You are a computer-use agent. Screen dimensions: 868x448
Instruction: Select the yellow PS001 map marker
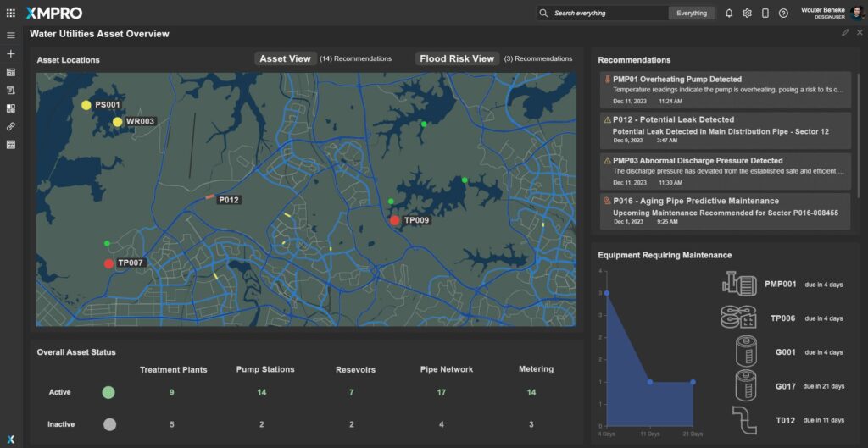coord(86,105)
